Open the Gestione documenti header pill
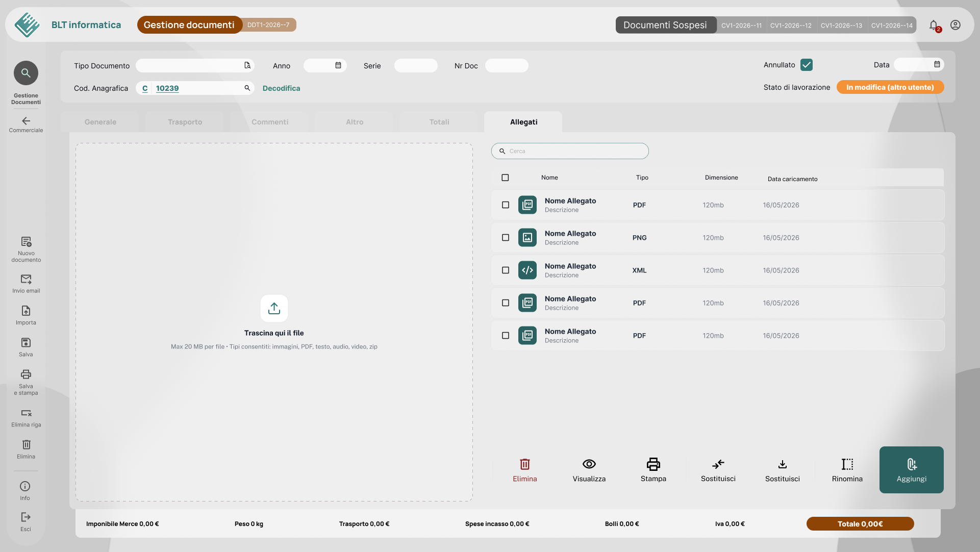The image size is (980, 552). pos(189,25)
